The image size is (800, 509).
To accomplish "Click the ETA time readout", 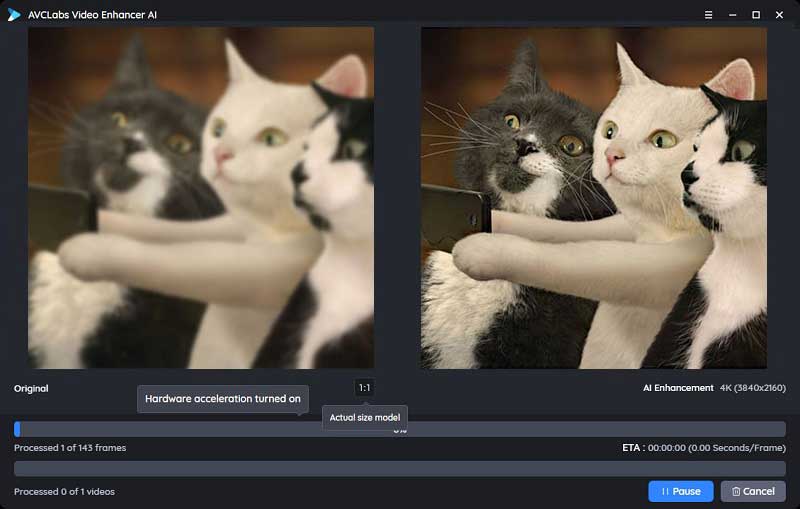I will [704, 448].
